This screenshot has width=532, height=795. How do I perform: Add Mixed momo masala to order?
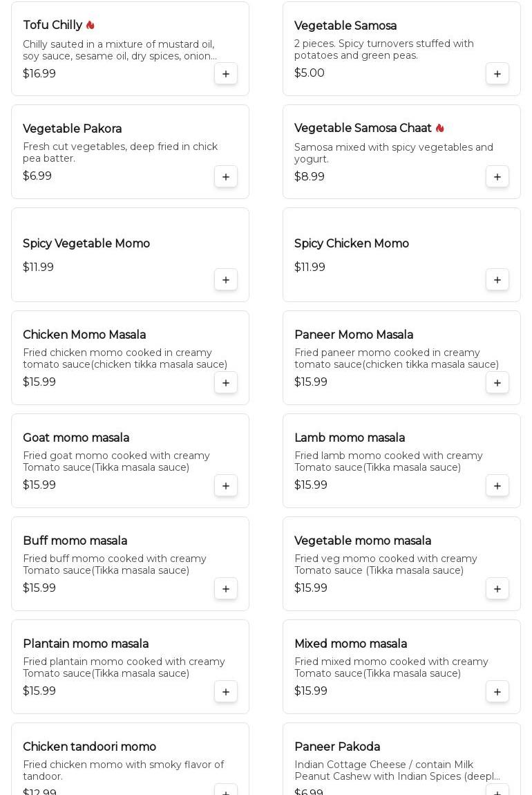497,692
